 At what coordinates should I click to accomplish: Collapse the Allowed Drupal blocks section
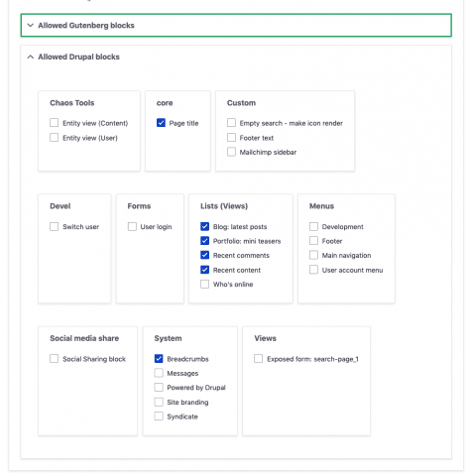click(78, 57)
